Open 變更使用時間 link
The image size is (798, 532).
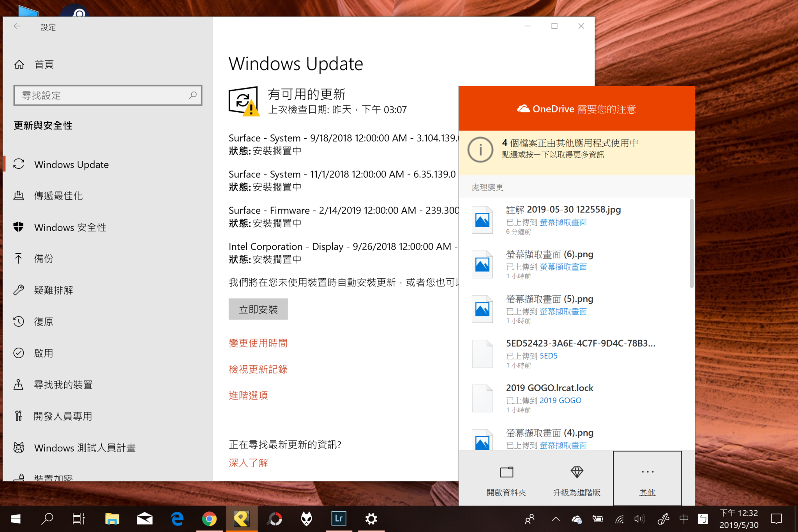258,343
